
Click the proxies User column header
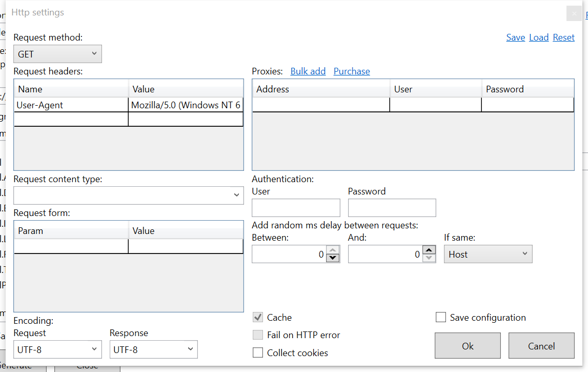click(x=436, y=89)
